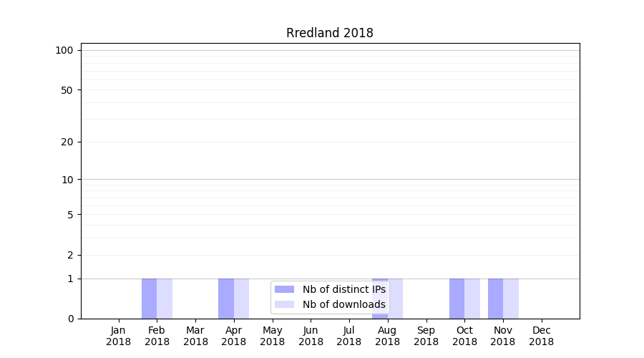
Task: Click the Feb 2018 distinct IPs bar
Action: (x=149, y=299)
